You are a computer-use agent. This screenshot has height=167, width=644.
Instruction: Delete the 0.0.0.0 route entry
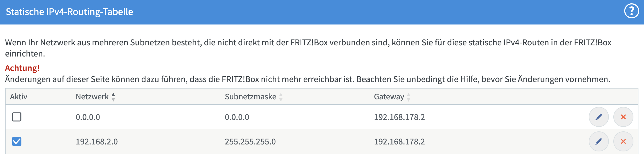coord(623,117)
